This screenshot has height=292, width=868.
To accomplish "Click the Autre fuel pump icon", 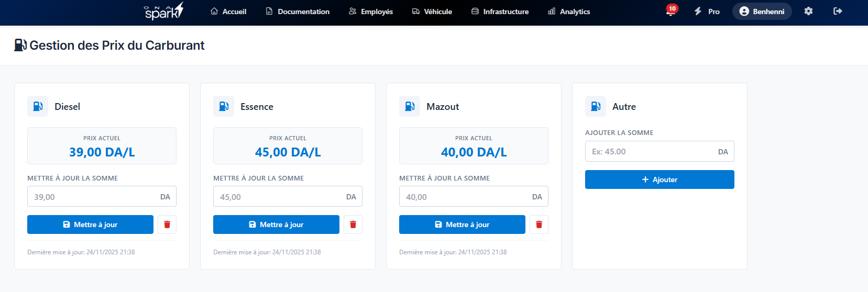I will tap(596, 106).
